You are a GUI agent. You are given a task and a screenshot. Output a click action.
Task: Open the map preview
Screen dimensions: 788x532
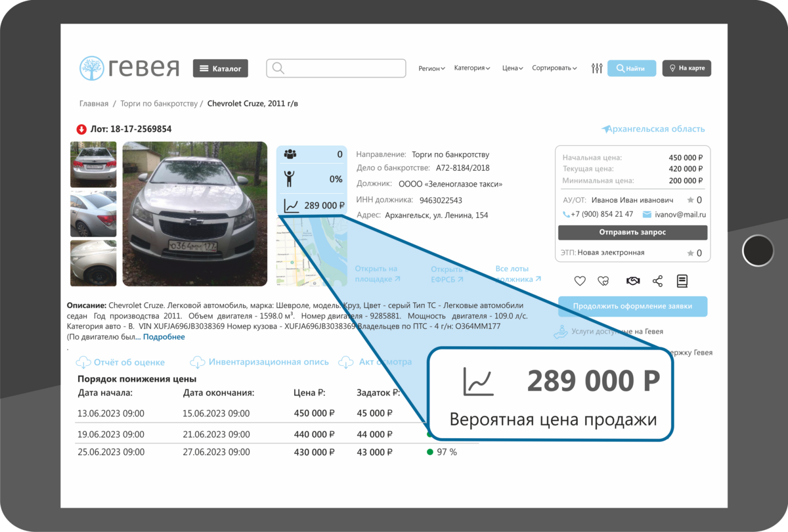[312, 252]
